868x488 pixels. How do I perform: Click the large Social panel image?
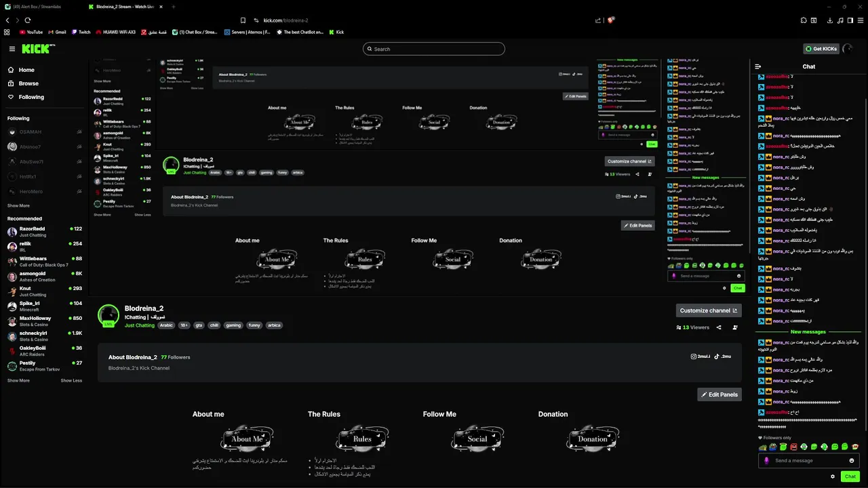[477, 439]
